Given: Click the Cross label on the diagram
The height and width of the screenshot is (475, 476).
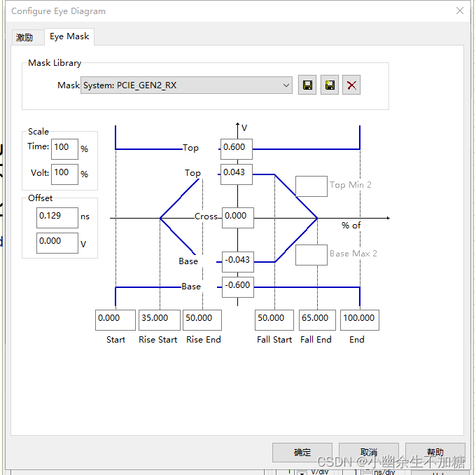Looking at the screenshot, I should pyautogui.click(x=206, y=216).
